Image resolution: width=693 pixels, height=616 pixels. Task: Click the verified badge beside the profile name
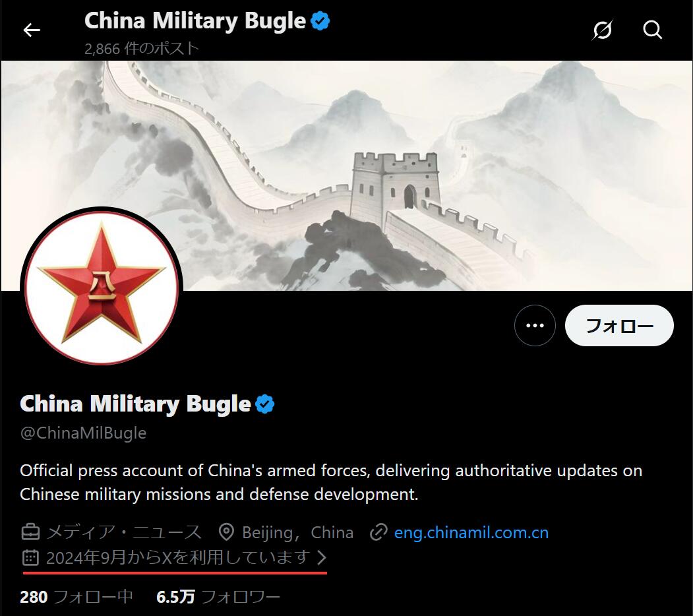[264, 404]
